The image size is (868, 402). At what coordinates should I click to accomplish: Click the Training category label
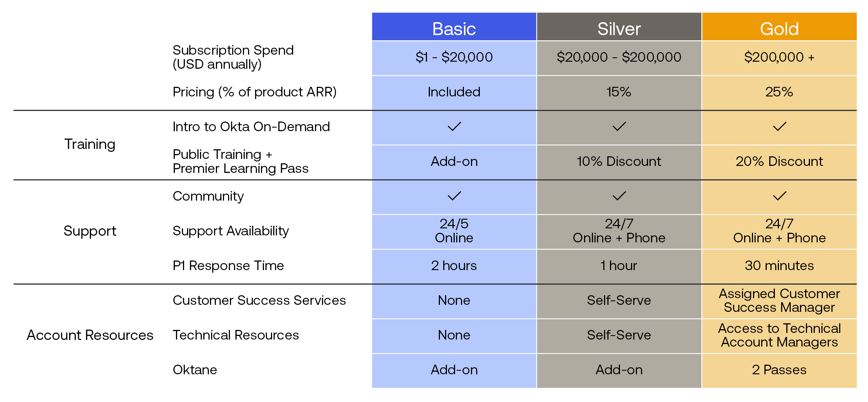[90, 144]
